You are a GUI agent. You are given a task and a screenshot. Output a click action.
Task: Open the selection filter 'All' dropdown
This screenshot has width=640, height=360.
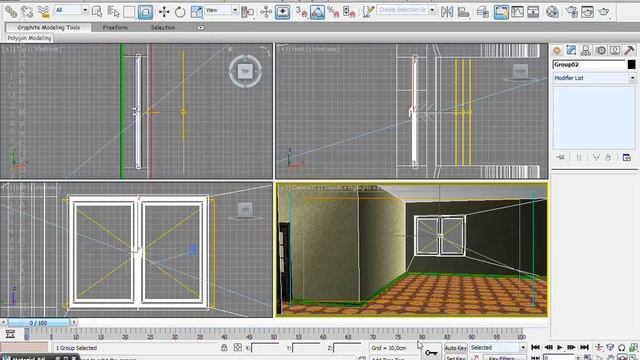(72, 10)
